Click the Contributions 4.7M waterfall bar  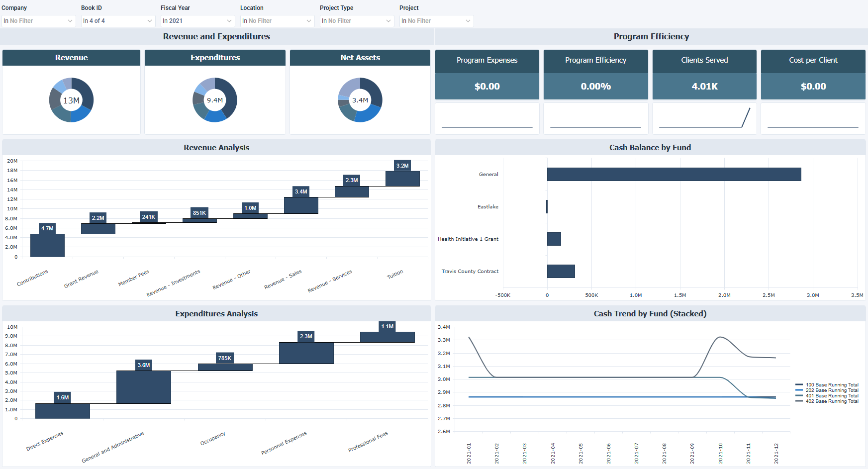(x=47, y=245)
